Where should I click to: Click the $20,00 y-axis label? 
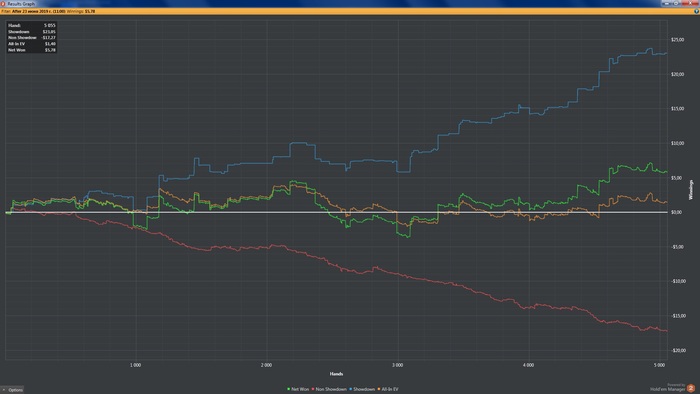tap(677, 74)
